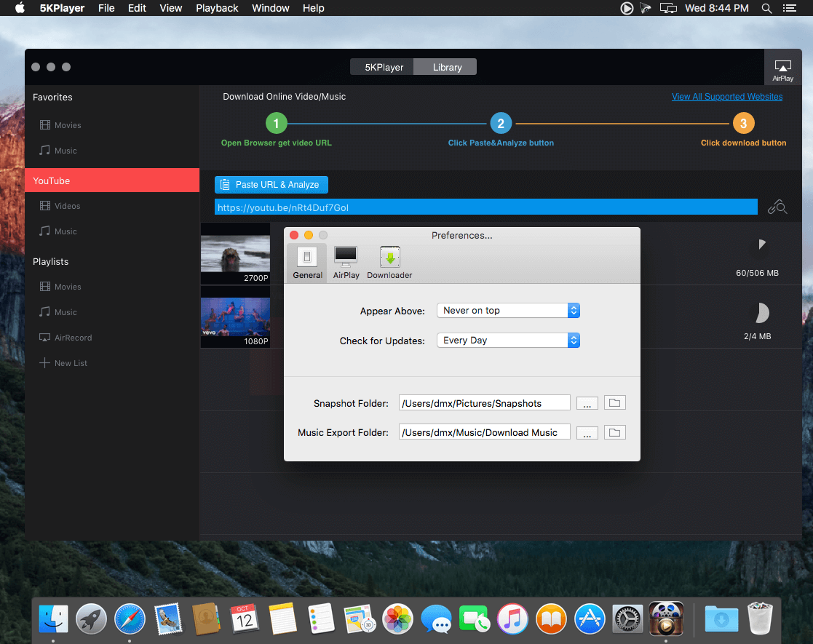
Task: Close the Preferences window
Action: [x=294, y=235]
